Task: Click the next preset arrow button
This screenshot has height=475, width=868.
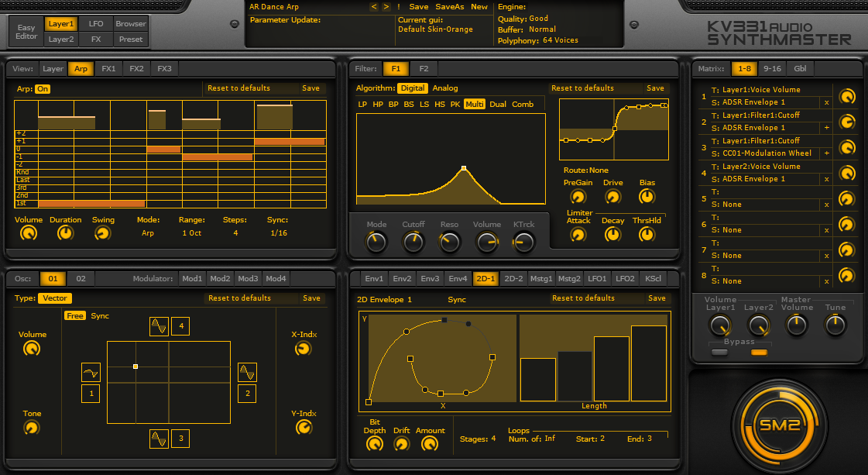Action: 386,7
